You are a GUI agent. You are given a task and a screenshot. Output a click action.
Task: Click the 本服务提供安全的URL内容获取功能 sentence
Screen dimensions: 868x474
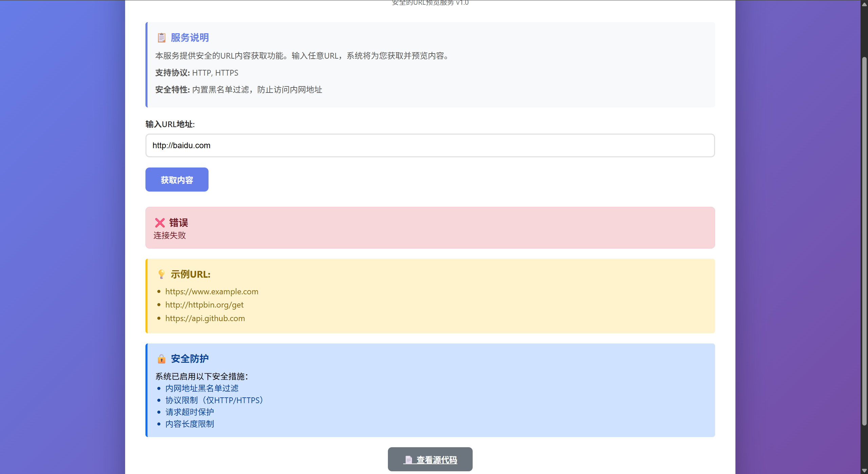point(302,56)
